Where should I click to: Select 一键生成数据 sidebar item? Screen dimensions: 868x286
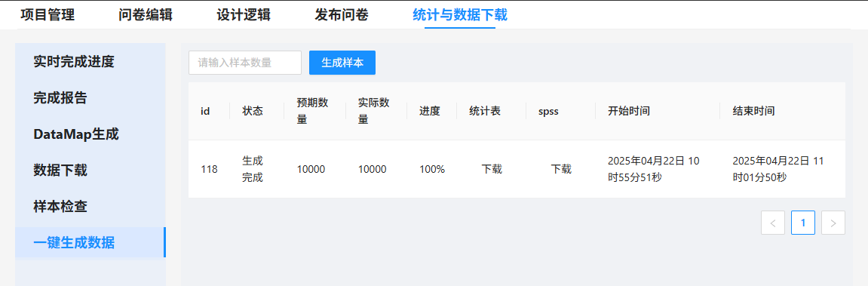[90, 242]
